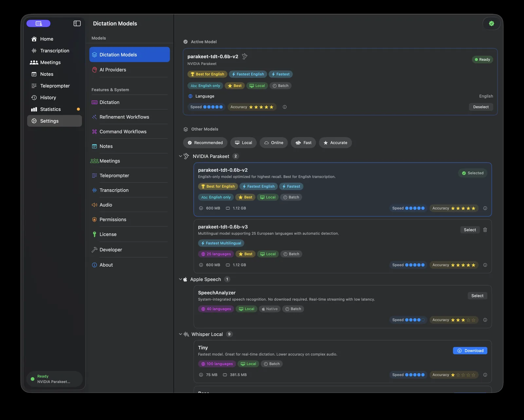Open Notes in the main sidebar
Screen dimensions: 524x420
(x=54, y=74)
